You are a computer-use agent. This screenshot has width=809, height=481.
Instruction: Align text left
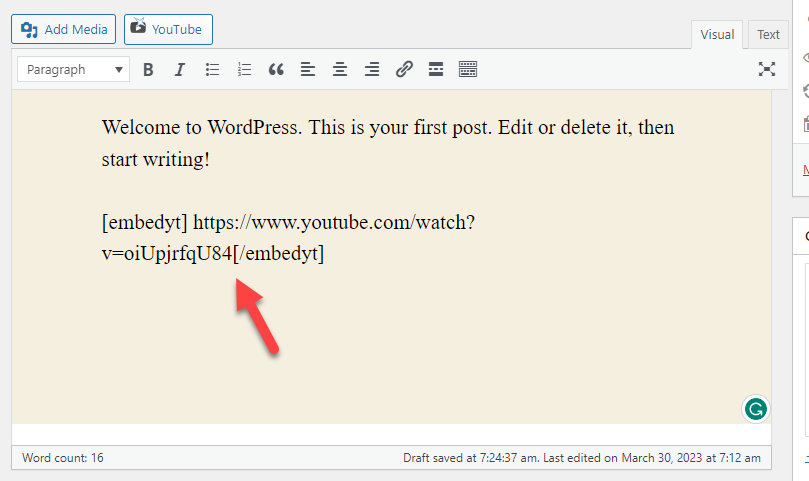pyautogui.click(x=308, y=69)
